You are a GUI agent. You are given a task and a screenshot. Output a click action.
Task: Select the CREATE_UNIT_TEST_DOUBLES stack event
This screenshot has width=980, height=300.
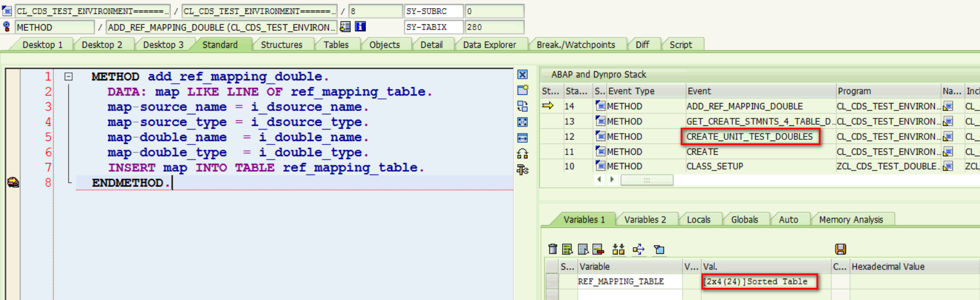(749, 136)
